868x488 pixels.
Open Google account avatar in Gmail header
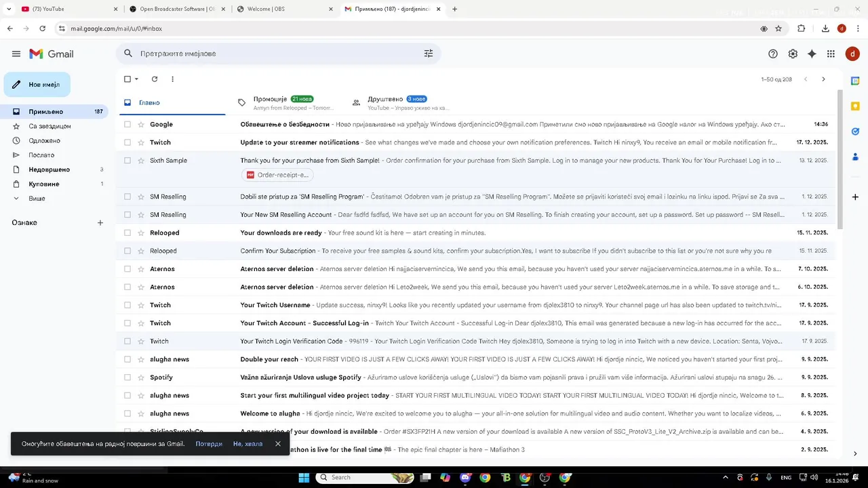(x=852, y=54)
